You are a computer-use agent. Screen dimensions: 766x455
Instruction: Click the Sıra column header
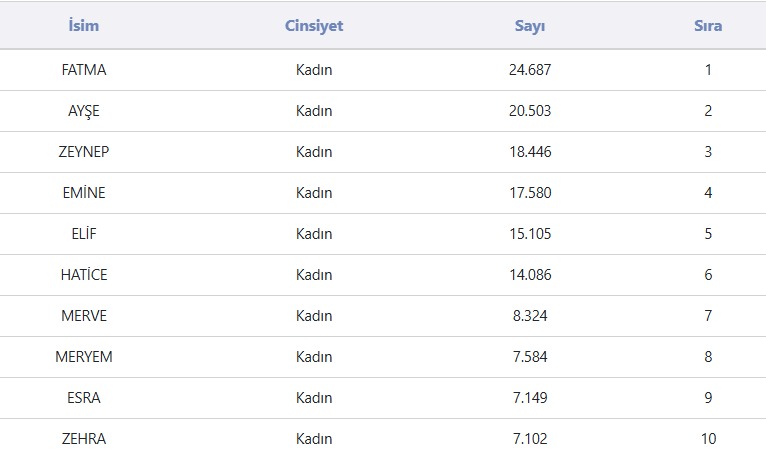click(708, 26)
